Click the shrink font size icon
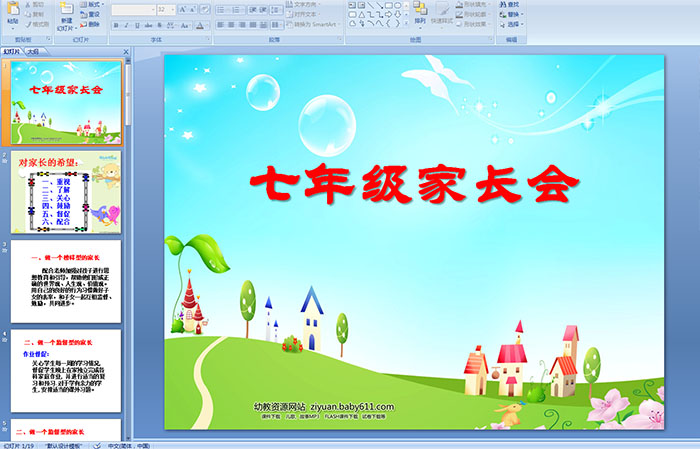This screenshot has width=700, height=449. point(192,9)
